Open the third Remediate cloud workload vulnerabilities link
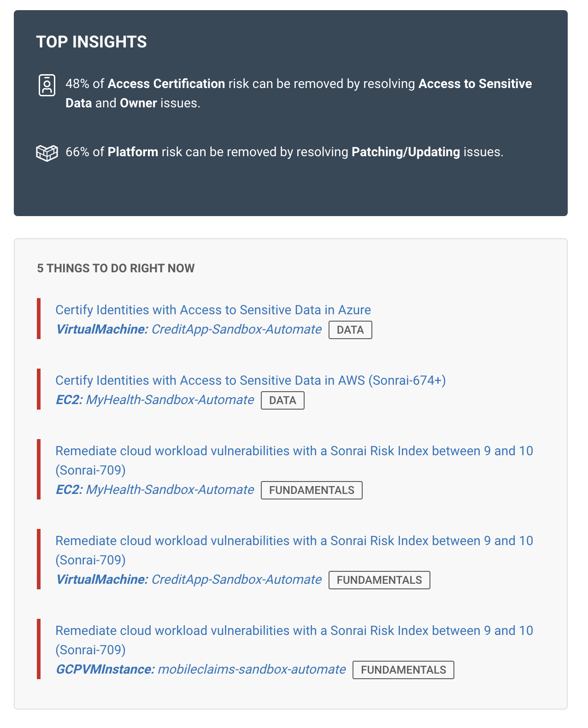Screen dimensions: 588x728 pyautogui.click(x=294, y=640)
